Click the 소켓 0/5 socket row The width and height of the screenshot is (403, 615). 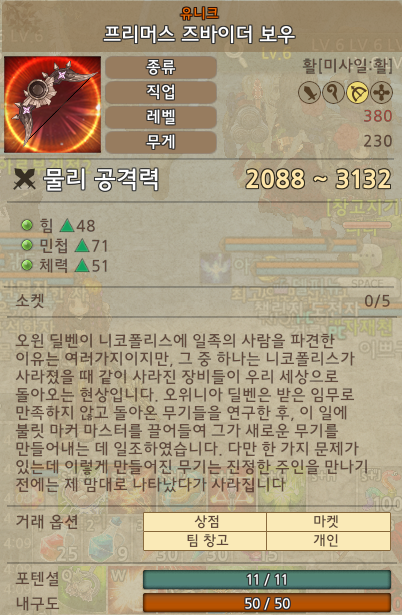tap(202, 301)
